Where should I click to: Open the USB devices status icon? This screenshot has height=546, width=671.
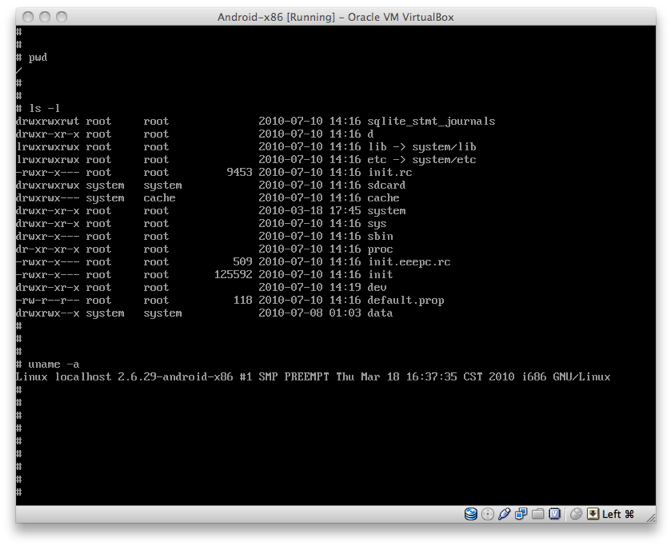click(504, 514)
